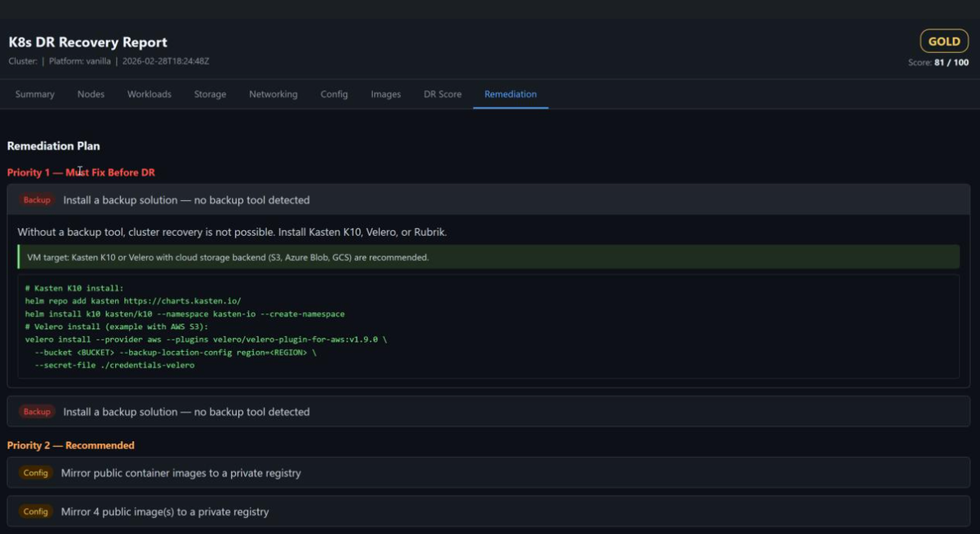The height and width of the screenshot is (534, 980).
Task: Click the 'Priority 2 — Recommended' heading
Action: click(69, 445)
